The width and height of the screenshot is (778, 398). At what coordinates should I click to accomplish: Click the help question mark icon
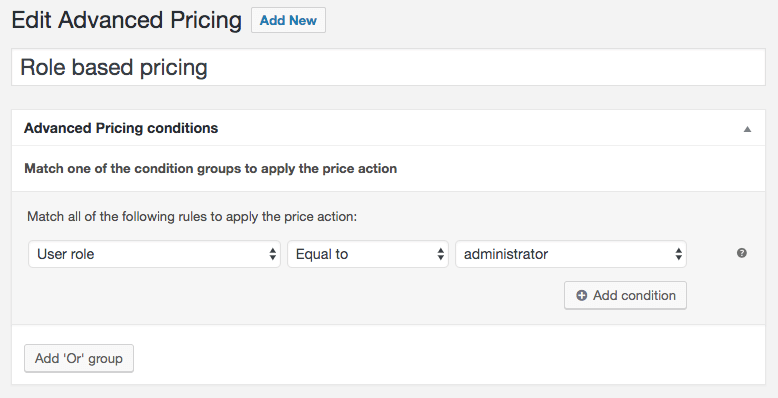tap(741, 253)
